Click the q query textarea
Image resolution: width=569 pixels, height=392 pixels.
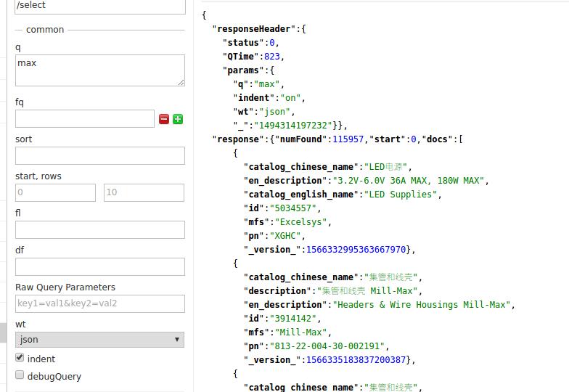pos(100,70)
